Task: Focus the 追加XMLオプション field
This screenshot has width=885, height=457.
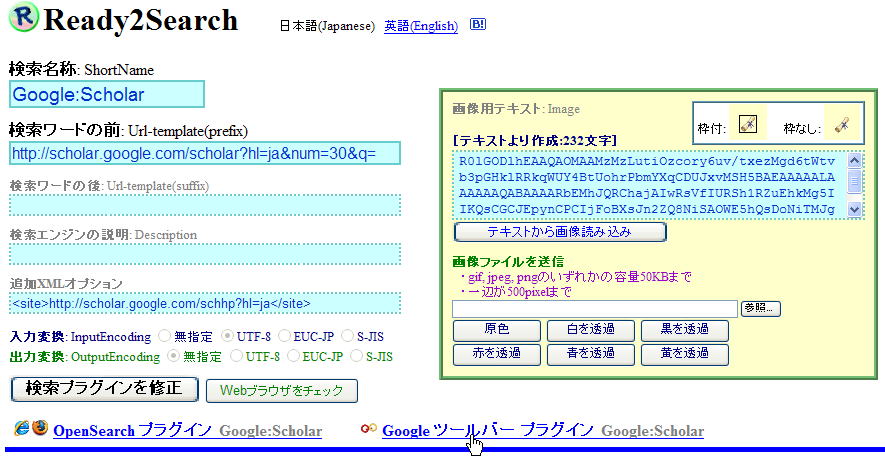Action: coord(205,304)
